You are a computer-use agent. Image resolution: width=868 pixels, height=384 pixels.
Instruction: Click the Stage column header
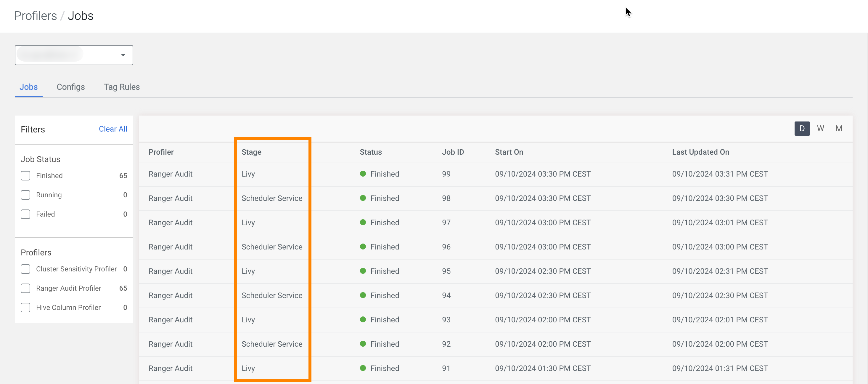tap(251, 152)
